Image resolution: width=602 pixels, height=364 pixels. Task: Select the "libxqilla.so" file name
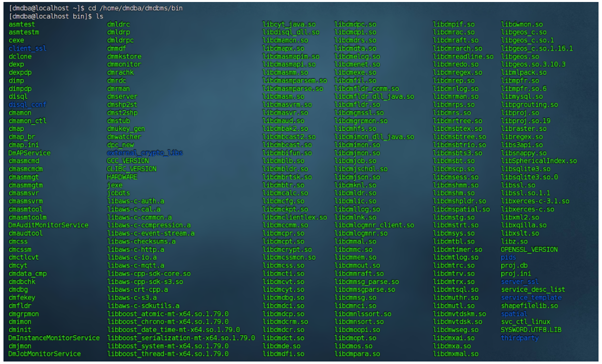tap(524, 225)
